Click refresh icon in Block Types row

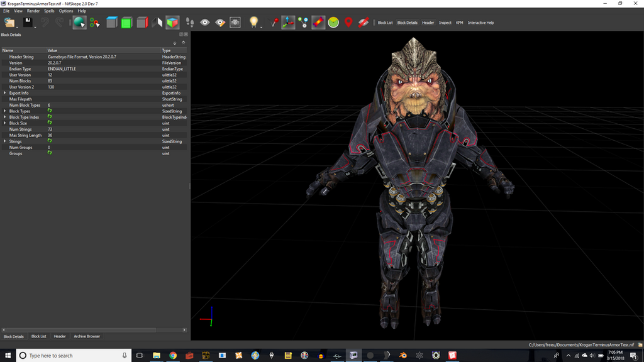pyautogui.click(x=49, y=111)
